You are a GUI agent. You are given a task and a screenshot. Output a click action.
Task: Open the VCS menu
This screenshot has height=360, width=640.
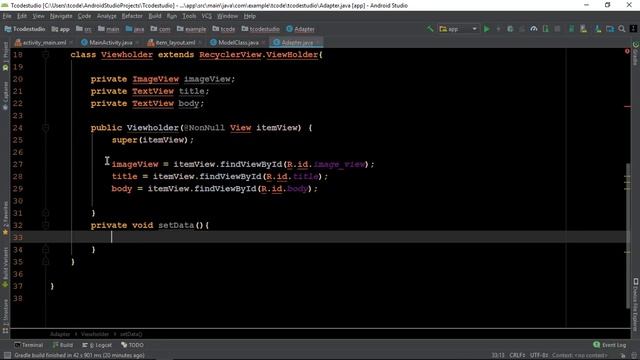click(207, 16)
